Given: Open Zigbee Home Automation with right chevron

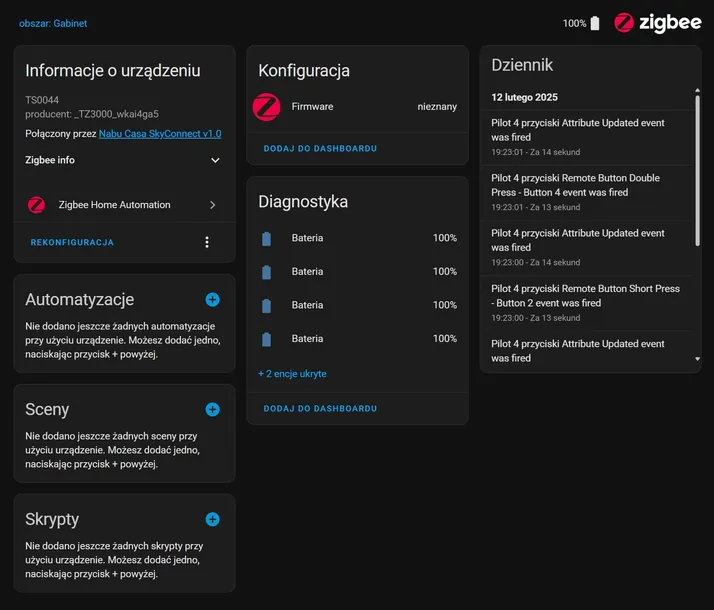Looking at the screenshot, I should coord(213,205).
